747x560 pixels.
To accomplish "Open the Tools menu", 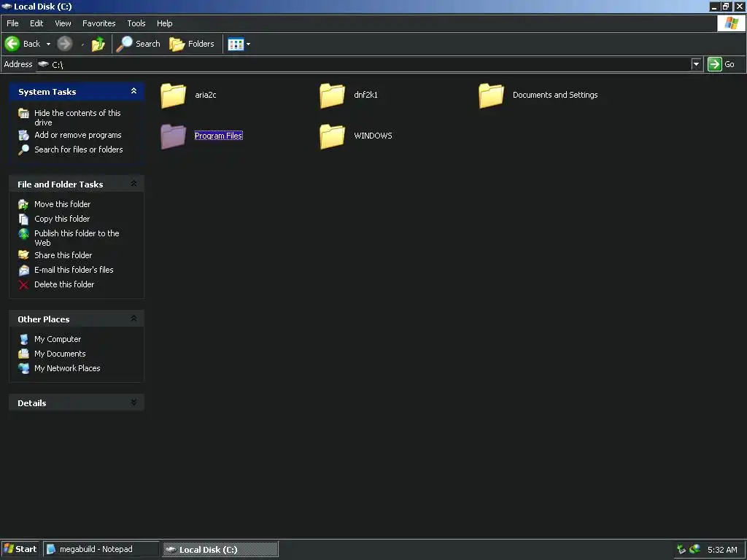I will point(136,23).
